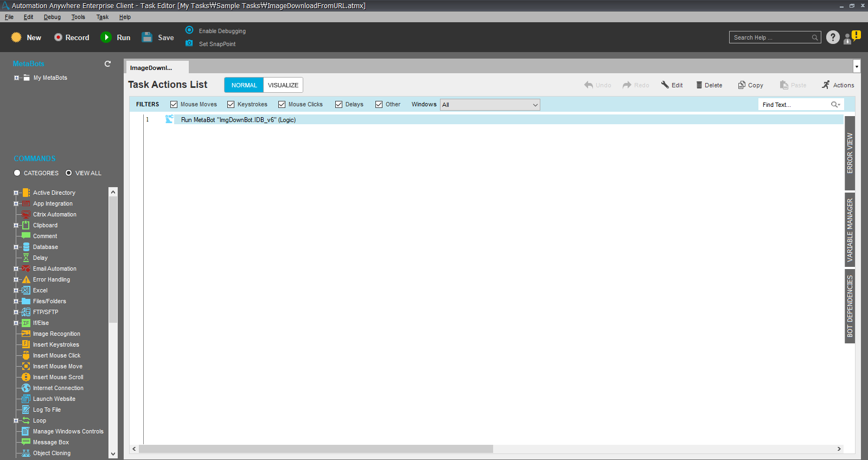Open the user notification alert icon
This screenshot has width=868, height=460.
[852, 37]
